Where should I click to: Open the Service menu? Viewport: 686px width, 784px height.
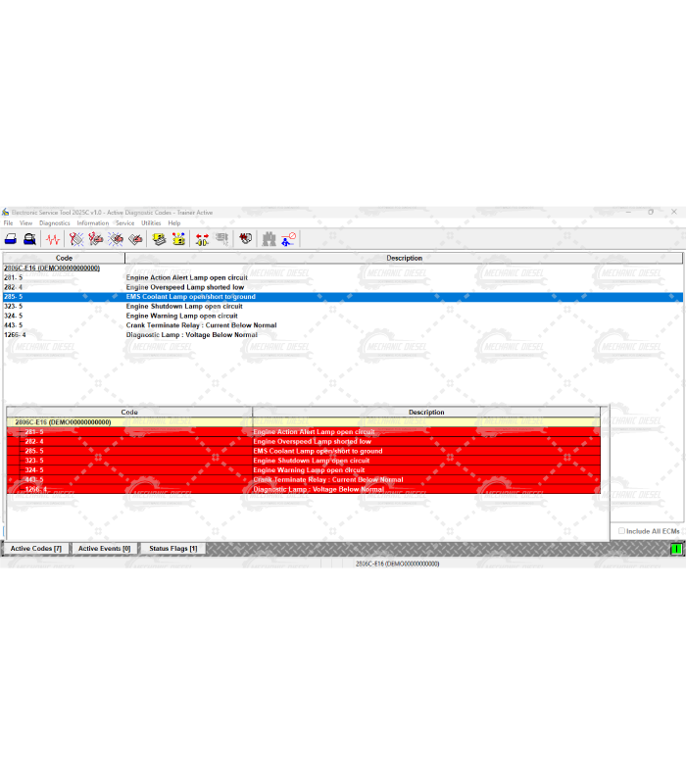[124, 223]
